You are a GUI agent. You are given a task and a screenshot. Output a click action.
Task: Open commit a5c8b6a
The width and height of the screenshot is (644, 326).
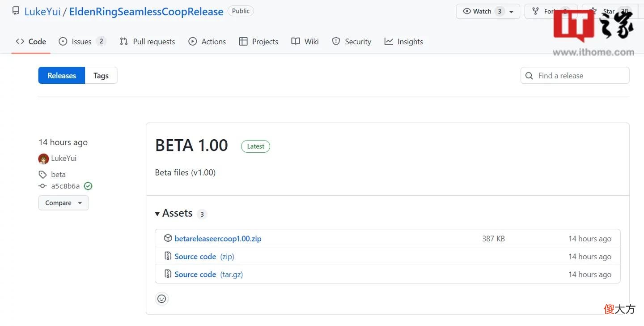(65, 186)
